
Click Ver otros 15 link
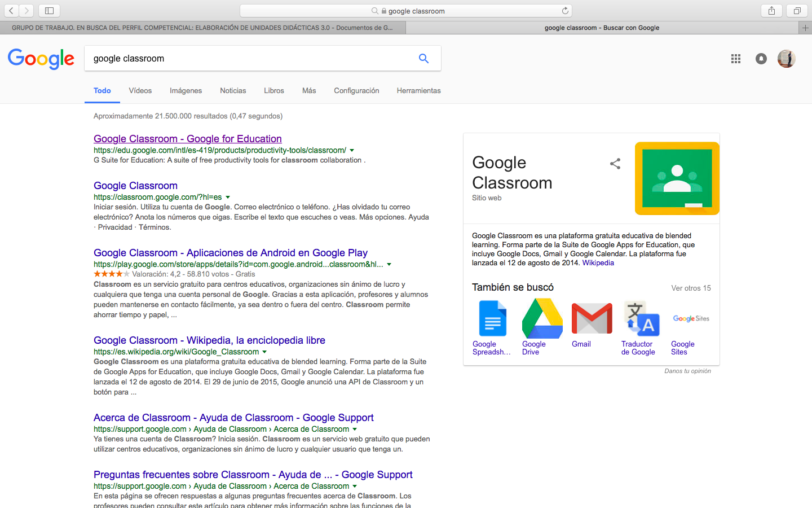pos(691,288)
